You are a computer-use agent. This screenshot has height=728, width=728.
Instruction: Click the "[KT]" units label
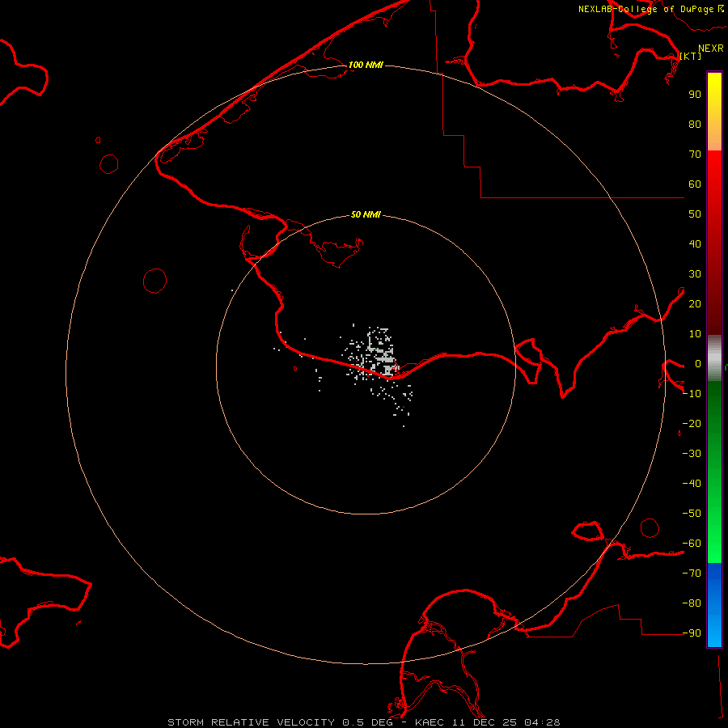[690, 56]
